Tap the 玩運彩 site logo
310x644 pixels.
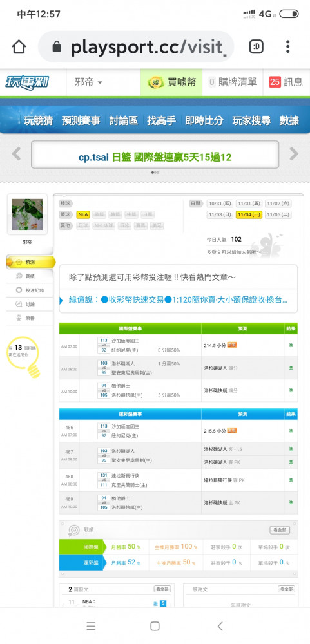(x=27, y=82)
